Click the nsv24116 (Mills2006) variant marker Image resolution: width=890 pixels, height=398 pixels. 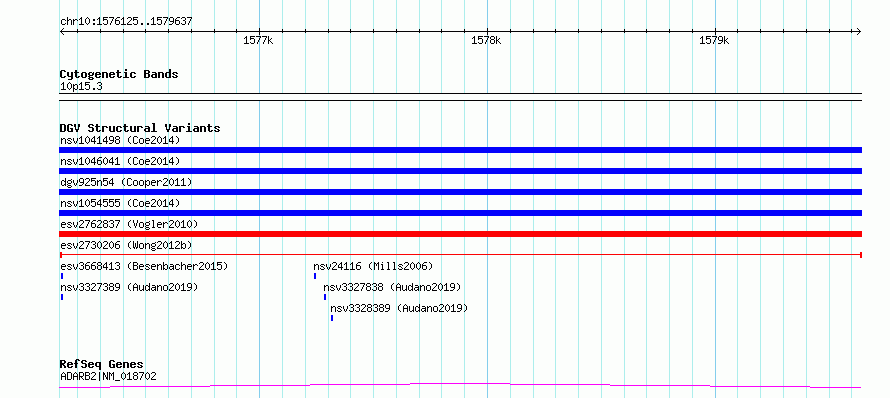(314, 276)
